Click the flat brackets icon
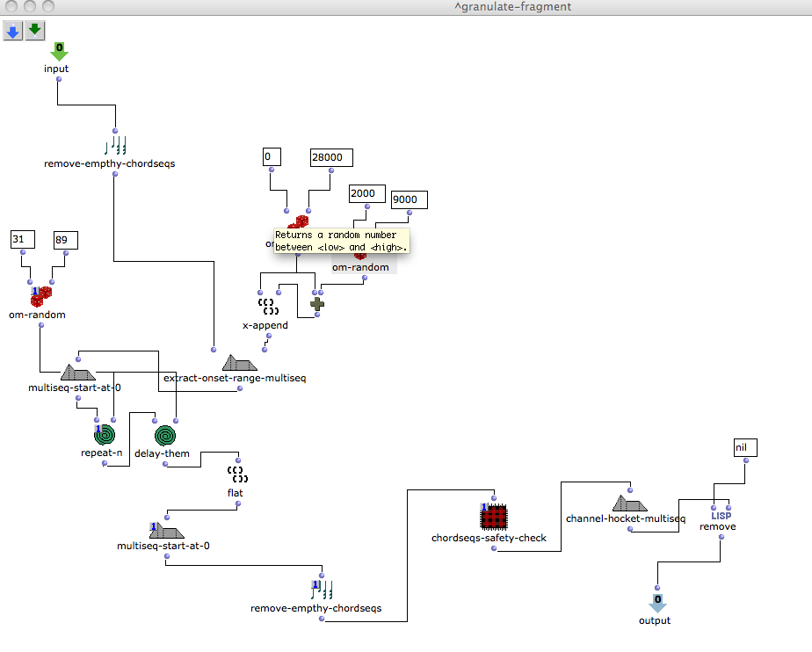Viewport: 812px width, 652px height. (237, 475)
